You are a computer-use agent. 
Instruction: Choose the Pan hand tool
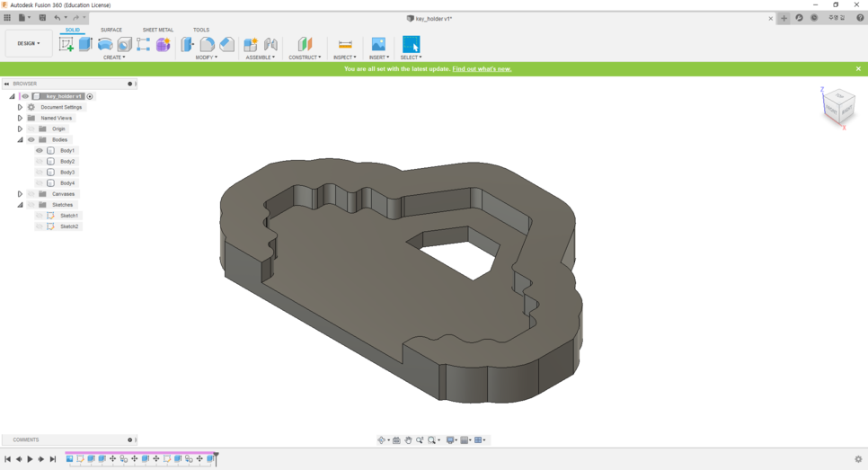408,440
